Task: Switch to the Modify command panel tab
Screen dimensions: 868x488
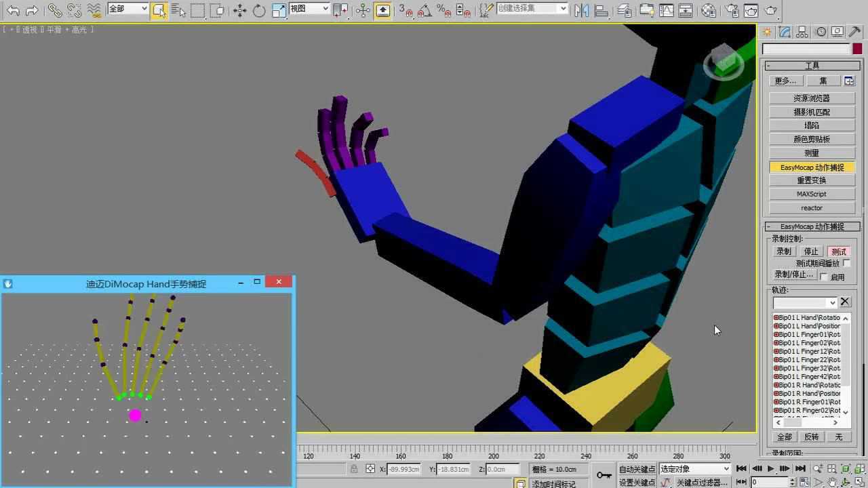Action: point(784,31)
